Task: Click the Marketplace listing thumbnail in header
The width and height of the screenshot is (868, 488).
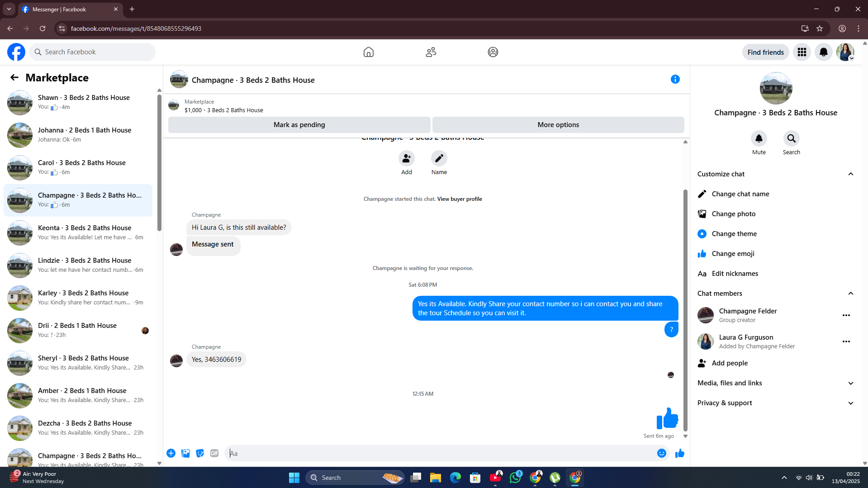Action: pos(174,106)
